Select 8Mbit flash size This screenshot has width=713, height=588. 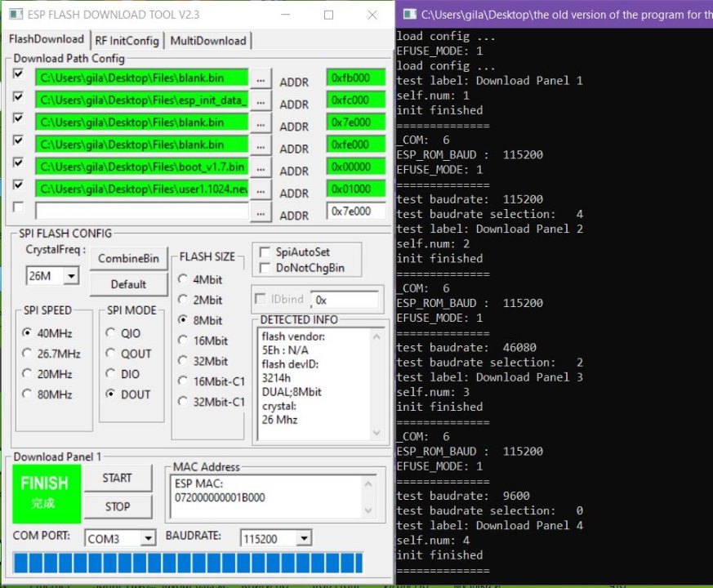(x=200, y=321)
